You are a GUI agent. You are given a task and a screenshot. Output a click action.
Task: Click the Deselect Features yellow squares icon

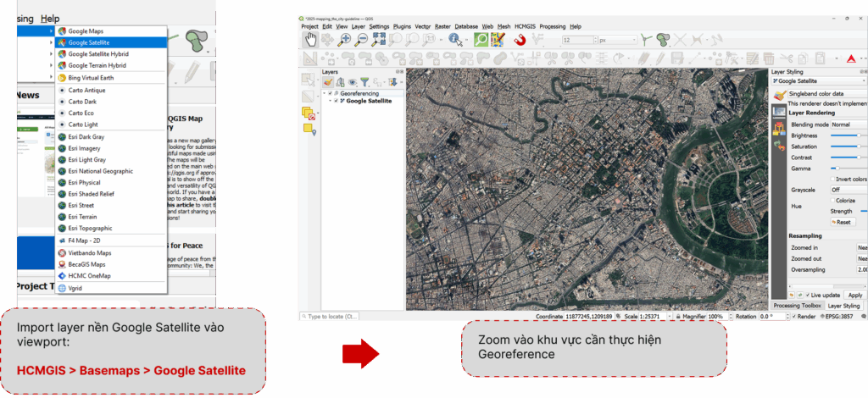coord(309,113)
